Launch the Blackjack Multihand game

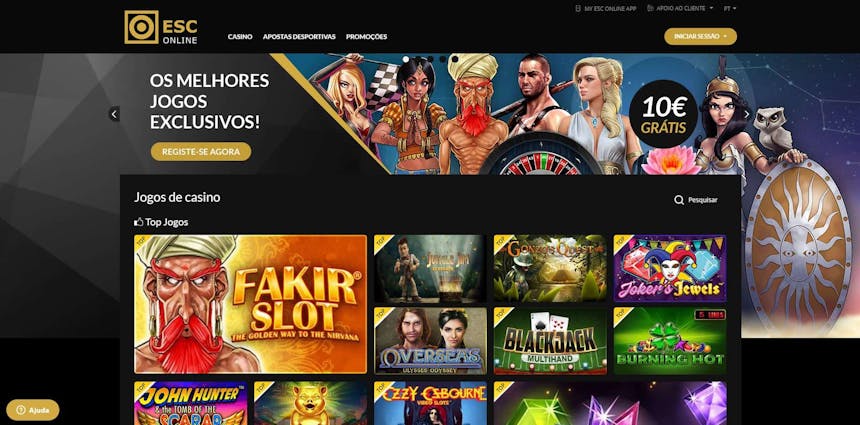tap(550, 341)
